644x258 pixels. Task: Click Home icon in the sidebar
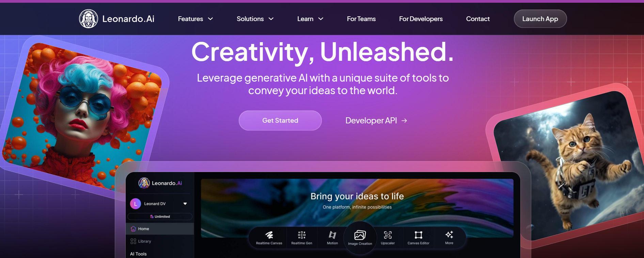click(133, 229)
